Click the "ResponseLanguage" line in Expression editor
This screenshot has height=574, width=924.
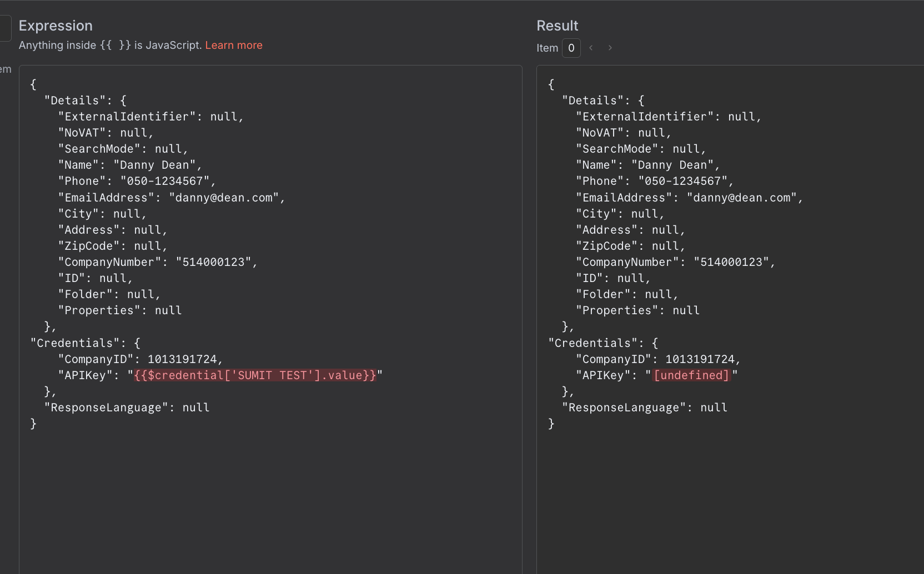tap(127, 408)
